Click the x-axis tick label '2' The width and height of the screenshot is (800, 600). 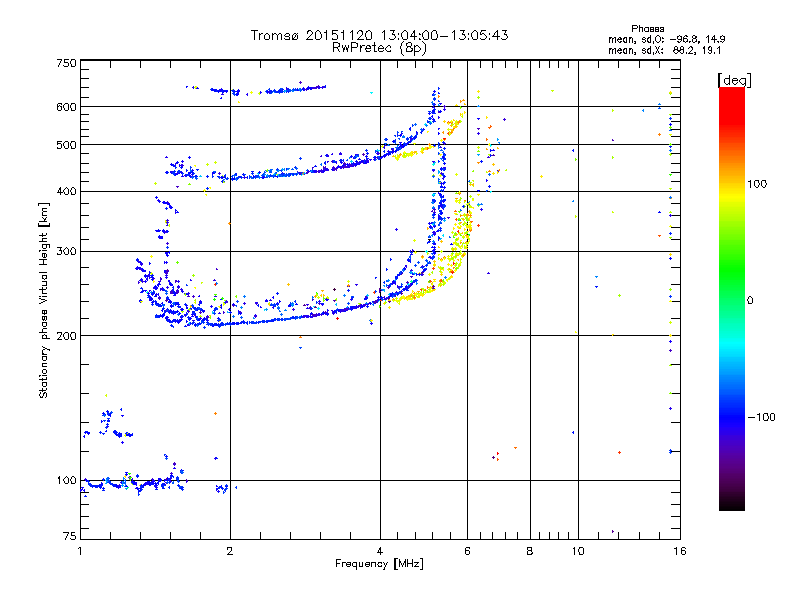coord(230,551)
